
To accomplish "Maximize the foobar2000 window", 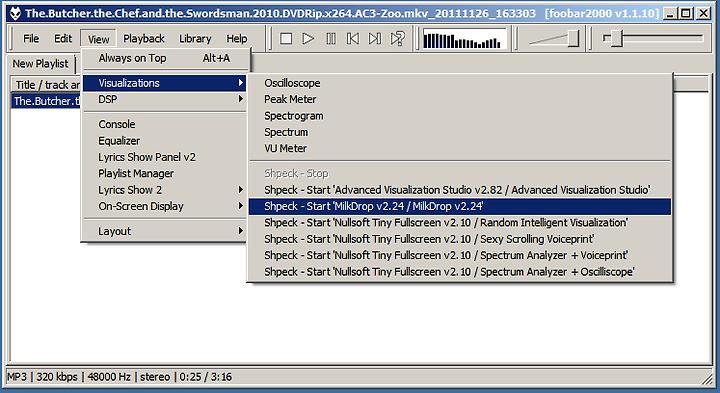I will click(686, 13).
